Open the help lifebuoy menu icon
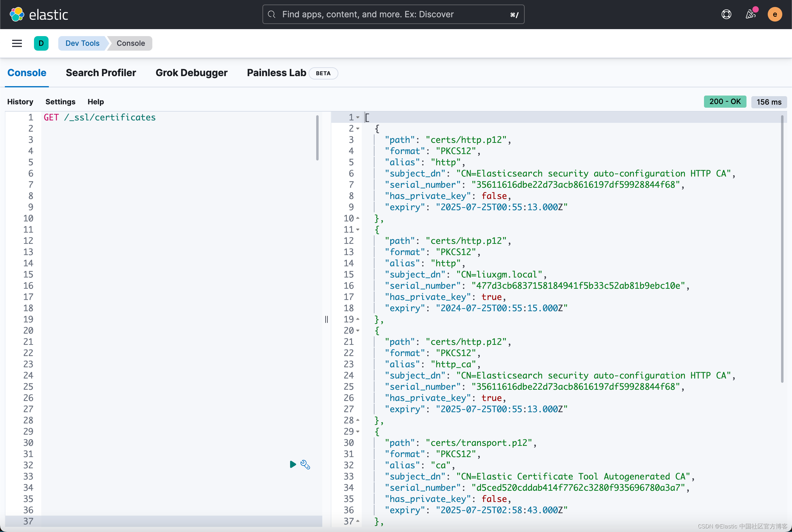This screenshot has width=792, height=532. coord(726,14)
